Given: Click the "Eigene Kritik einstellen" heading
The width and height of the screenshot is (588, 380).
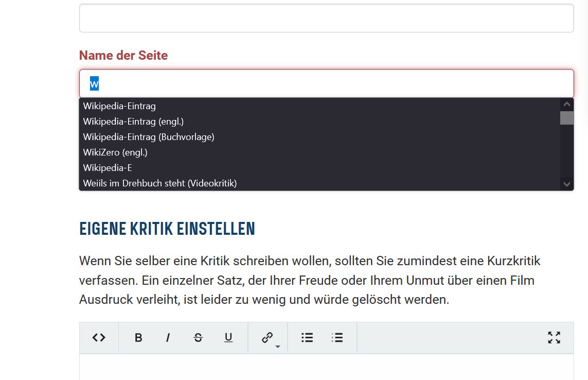Looking at the screenshot, I should coord(167,229).
